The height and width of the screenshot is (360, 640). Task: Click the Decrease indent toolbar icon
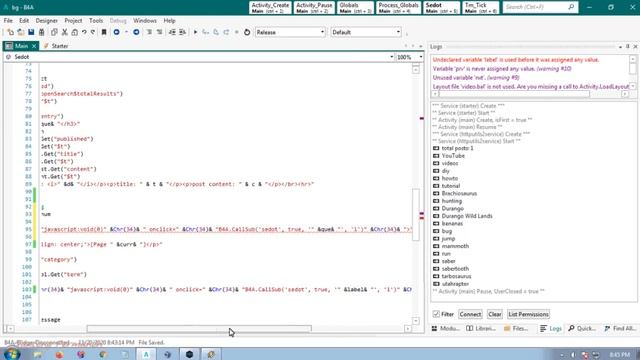[172, 32]
